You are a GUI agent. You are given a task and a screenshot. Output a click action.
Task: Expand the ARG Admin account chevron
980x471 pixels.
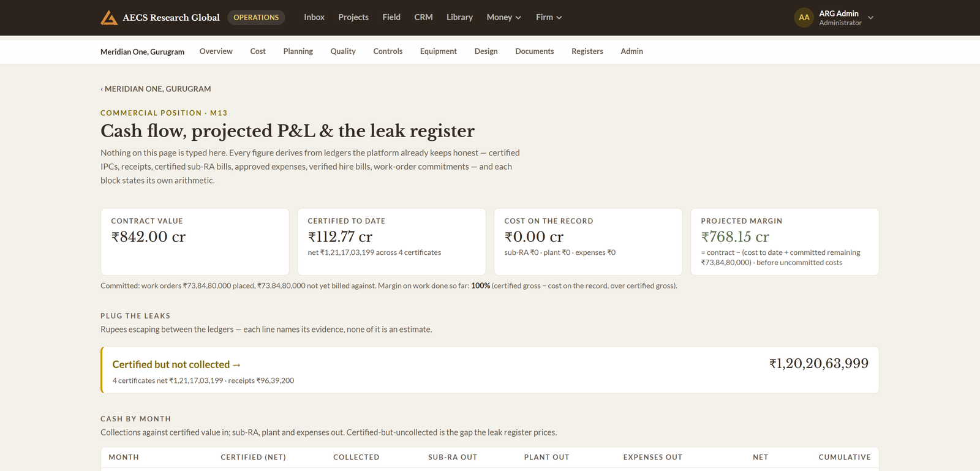tap(870, 18)
